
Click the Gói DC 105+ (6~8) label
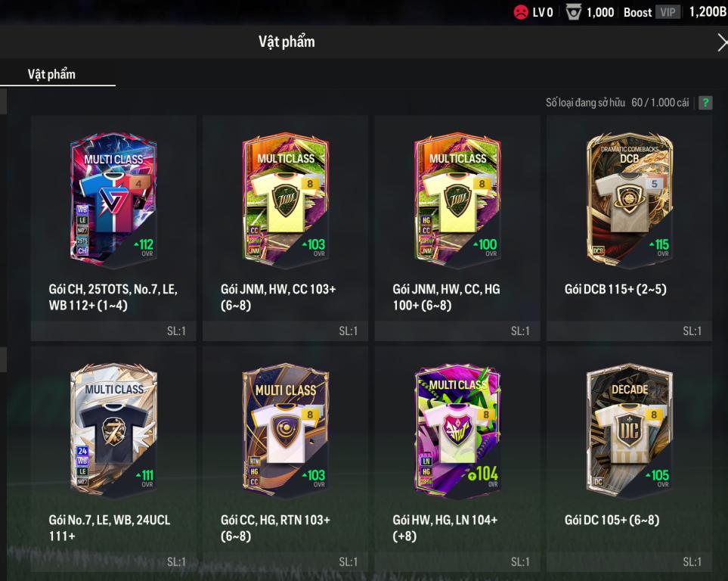click(x=612, y=520)
